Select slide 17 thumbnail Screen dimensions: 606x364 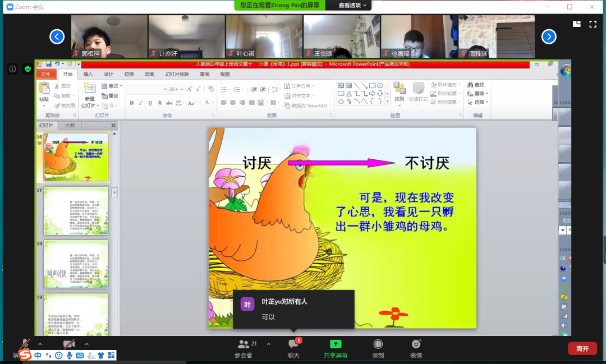tap(76, 211)
